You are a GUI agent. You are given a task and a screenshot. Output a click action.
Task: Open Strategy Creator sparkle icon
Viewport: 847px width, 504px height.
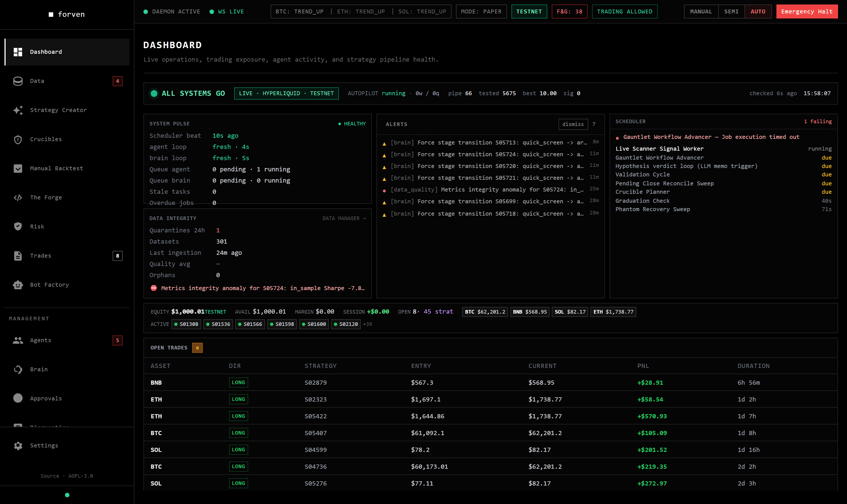18,110
